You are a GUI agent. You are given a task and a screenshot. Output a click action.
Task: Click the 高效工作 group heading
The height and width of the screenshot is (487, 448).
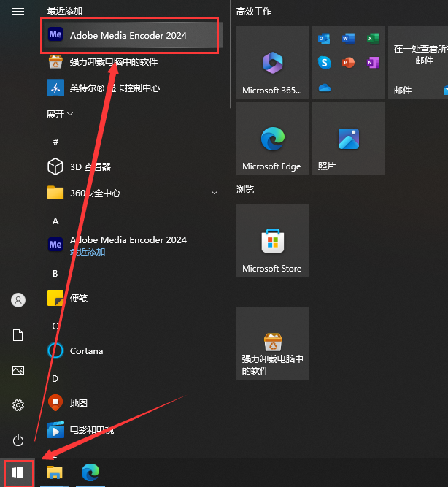(254, 12)
